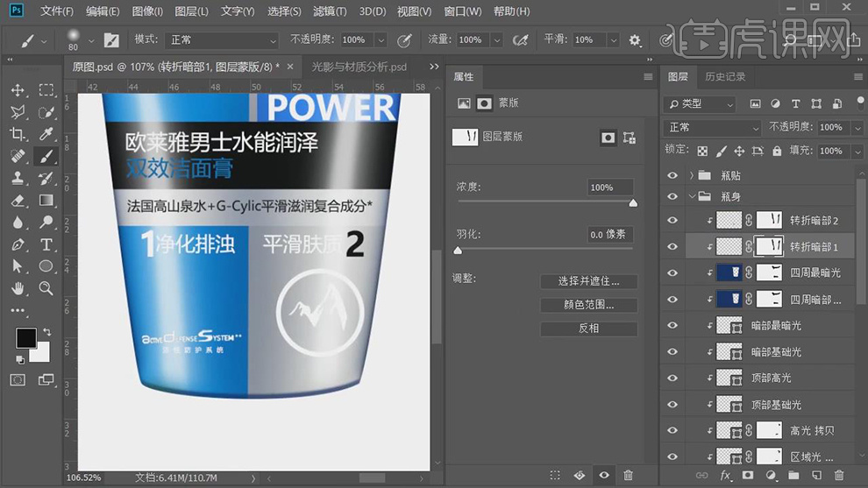Expand the 瓶贴 layer group
Screen dimensions: 868x488
tap(692, 175)
